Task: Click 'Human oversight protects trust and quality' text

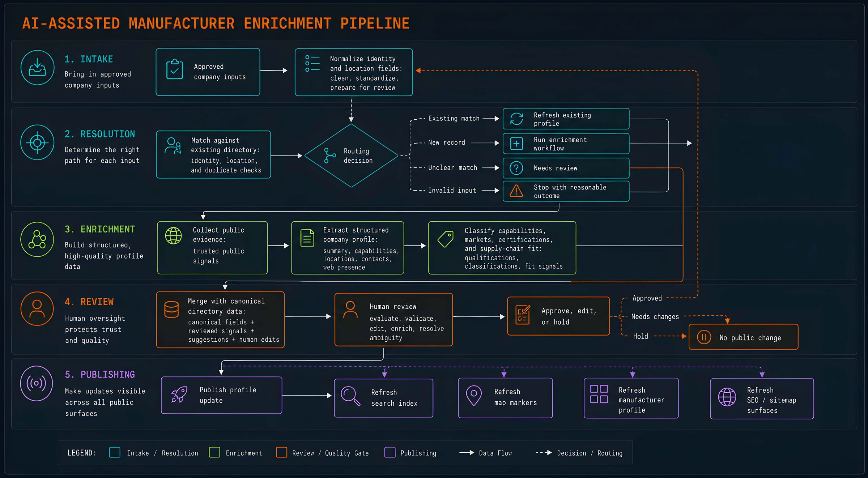Action: coord(95,329)
